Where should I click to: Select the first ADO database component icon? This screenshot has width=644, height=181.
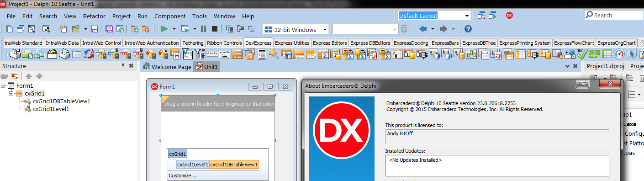100,54
